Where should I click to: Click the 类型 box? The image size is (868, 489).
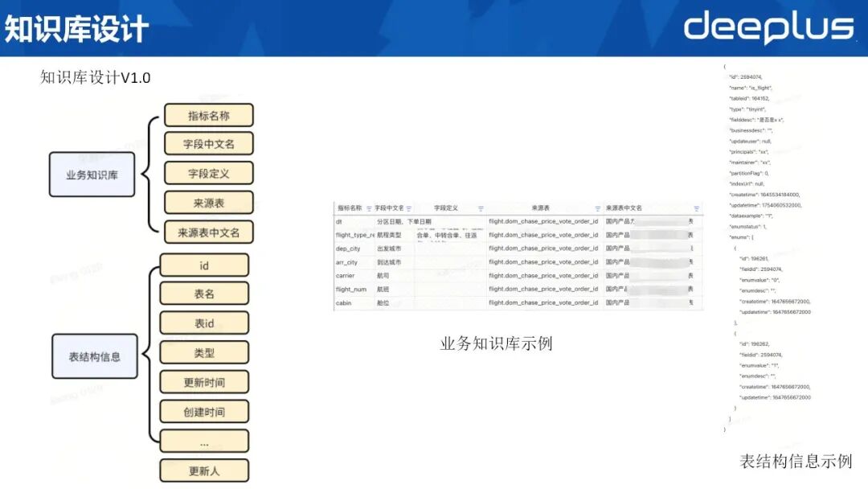[x=205, y=352]
